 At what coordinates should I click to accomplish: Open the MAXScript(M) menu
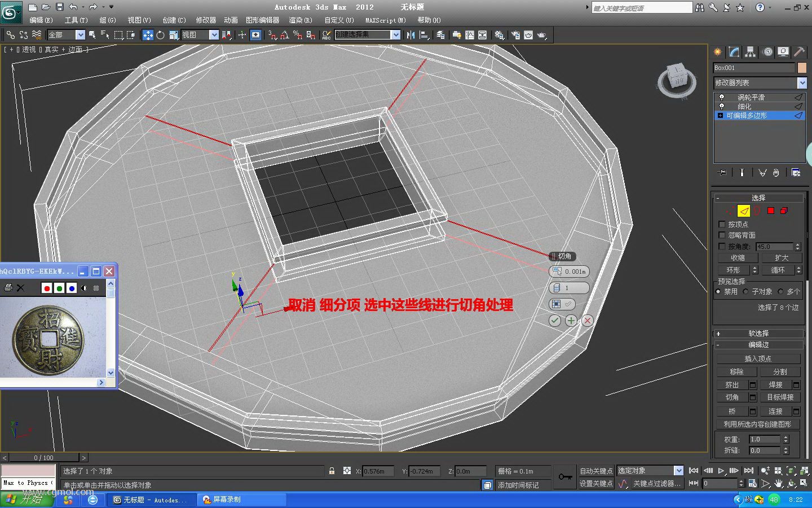[386, 20]
